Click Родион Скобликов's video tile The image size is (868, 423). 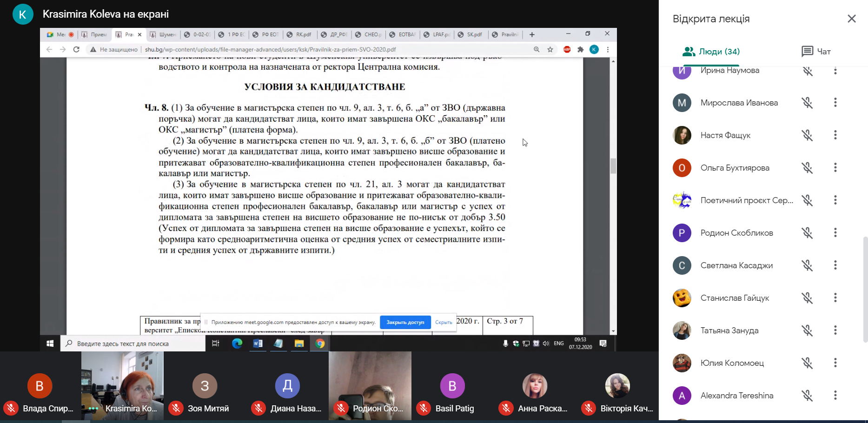[370, 386]
